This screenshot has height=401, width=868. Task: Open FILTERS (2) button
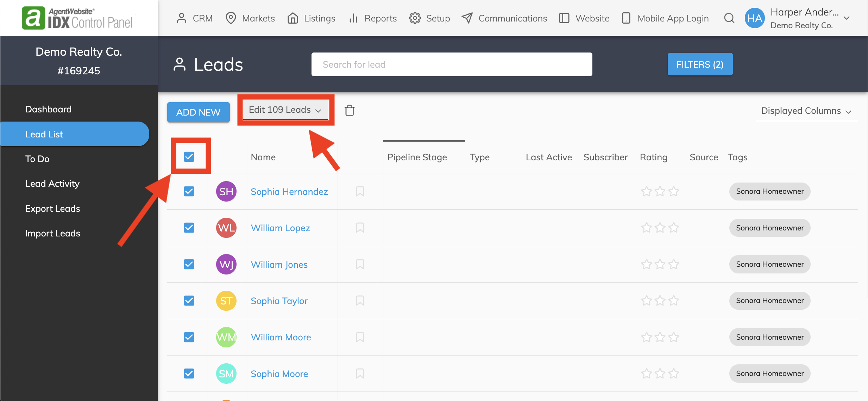(x=700, y=64)
